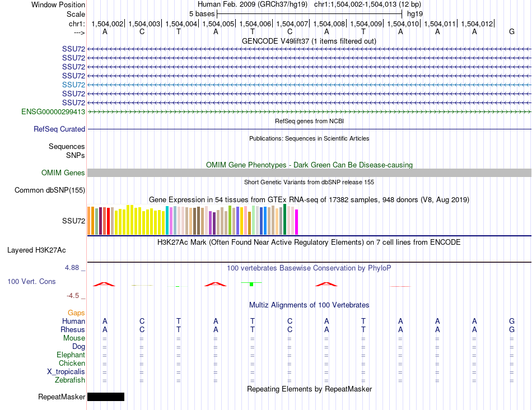
Task: Click the G base in the Rhesus row
Action: click(512, 329)
